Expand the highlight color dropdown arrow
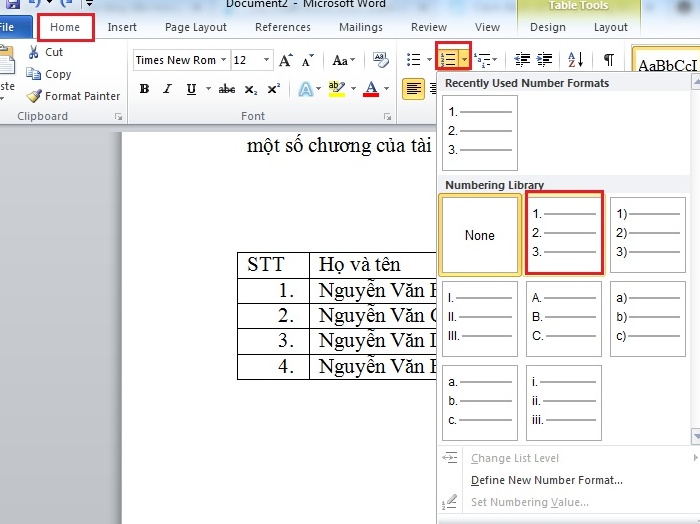This screenshot has height=524, width=700. tap(353, 89)
